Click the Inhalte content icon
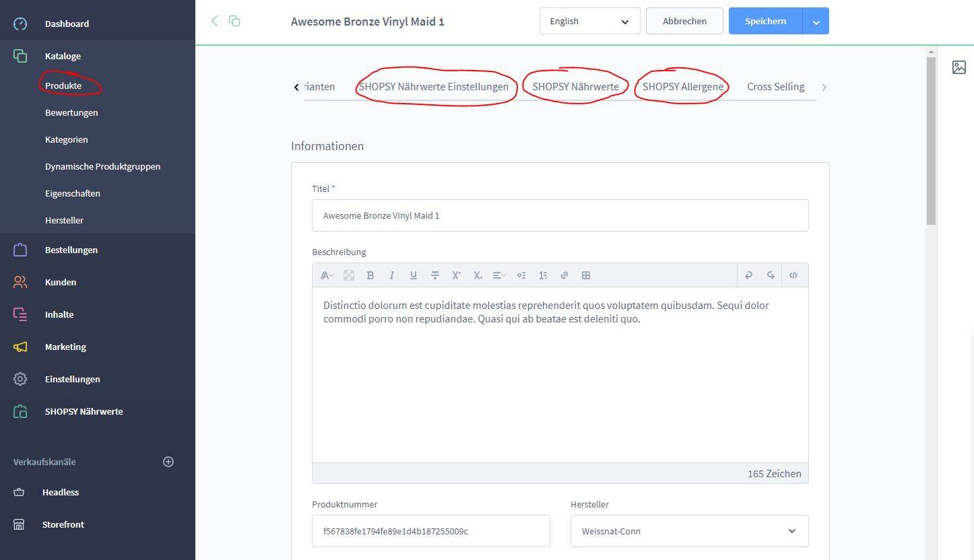The image size is (974, 560). 20,314
